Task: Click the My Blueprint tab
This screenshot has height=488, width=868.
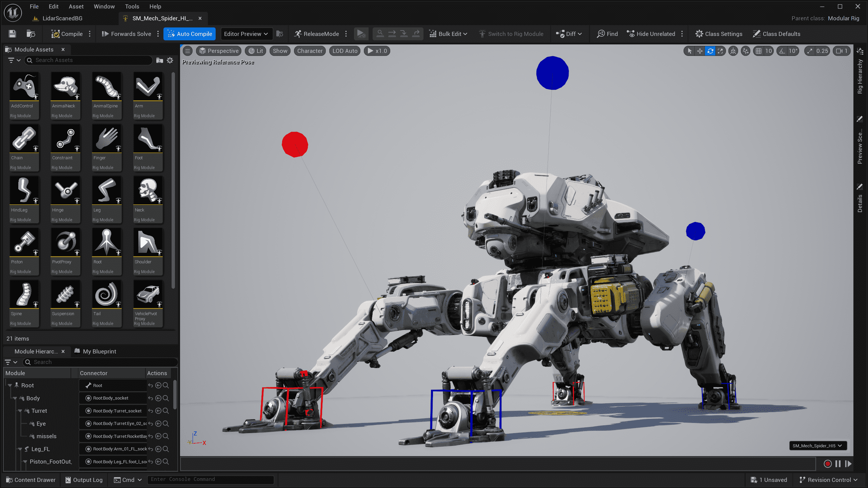Action: [x=99, y=351]
